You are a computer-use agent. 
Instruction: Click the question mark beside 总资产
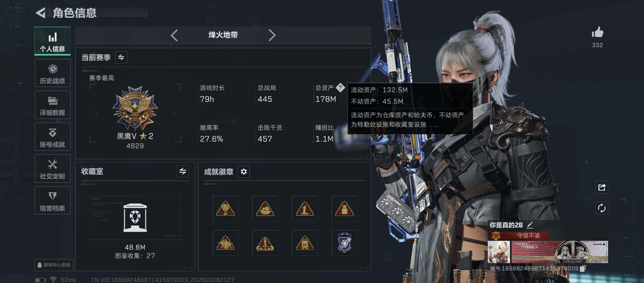340,88
